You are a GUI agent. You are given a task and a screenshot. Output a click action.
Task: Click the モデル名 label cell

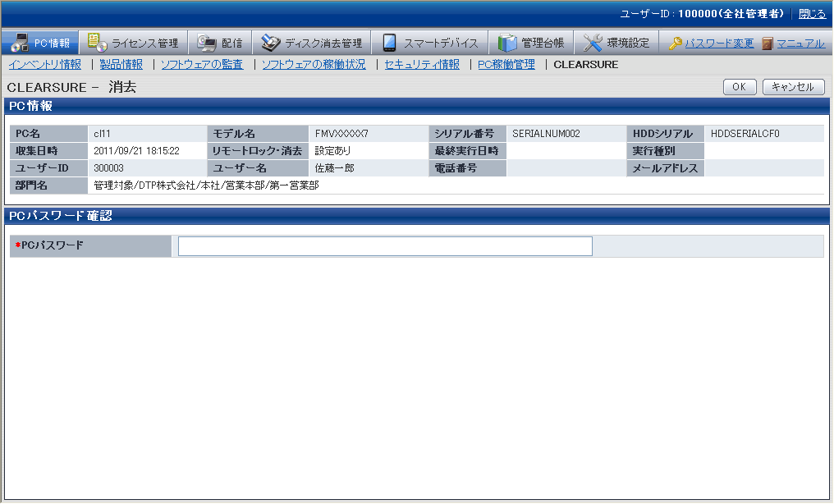pyautogui.click(x=258, y=134)
